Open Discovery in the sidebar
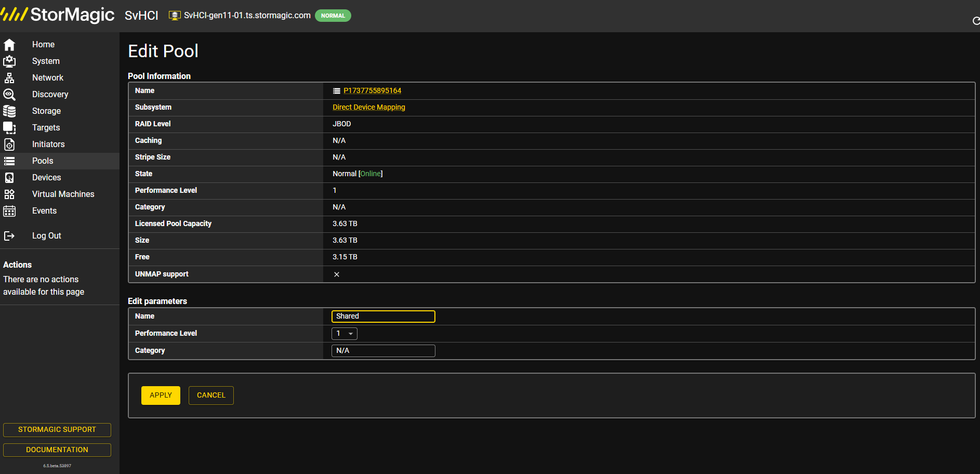 coord(50,95)
